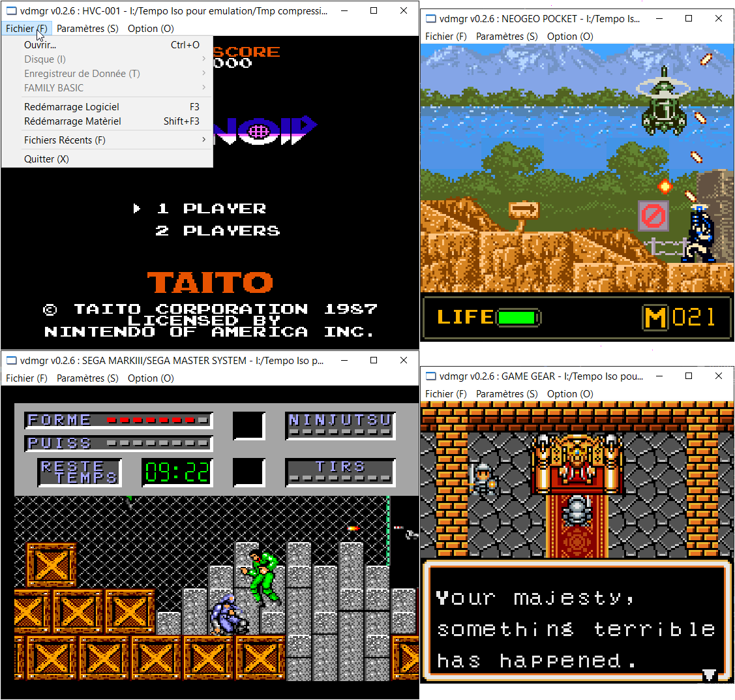Choose Quitter (X) in the Fichier menu
The height and width of the screenshot is (700, 735).
click(46, 159)
